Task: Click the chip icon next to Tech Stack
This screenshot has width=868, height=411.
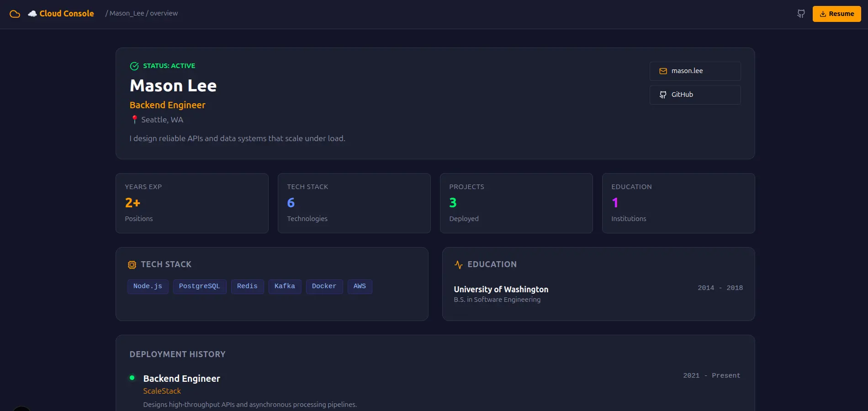Action: (x=132, y=265)
